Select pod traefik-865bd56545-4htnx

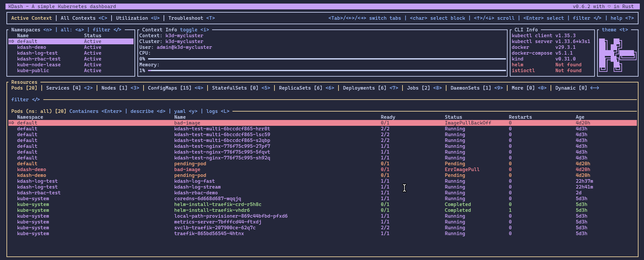point(323,233)
